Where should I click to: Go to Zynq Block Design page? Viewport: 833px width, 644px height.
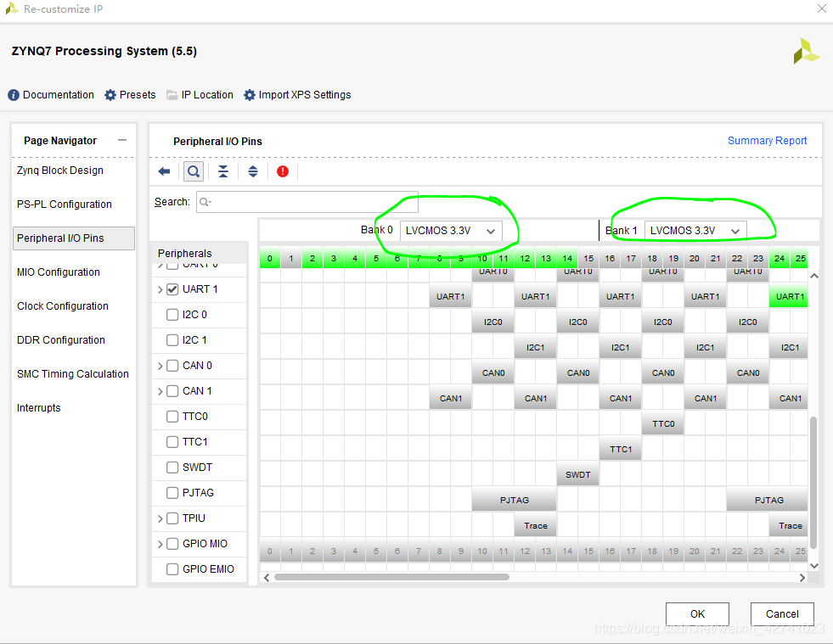tap(60, 171)
